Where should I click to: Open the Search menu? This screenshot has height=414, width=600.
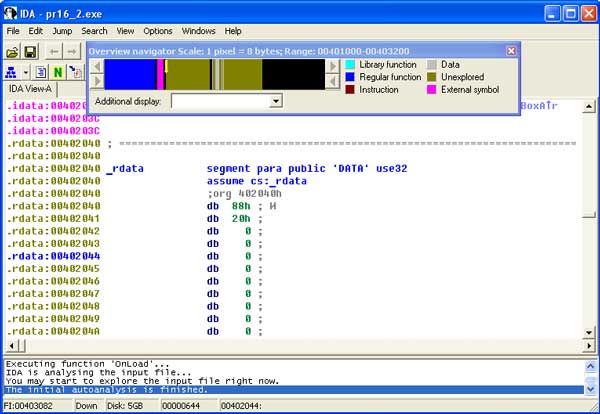coord(94,31)
